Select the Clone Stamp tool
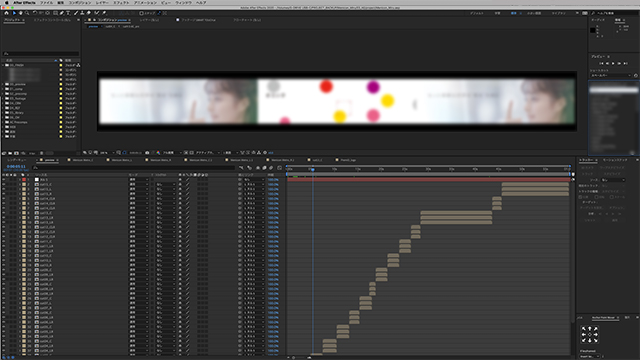This screenshot has height=360, width=640. click(x=82, y=13)
